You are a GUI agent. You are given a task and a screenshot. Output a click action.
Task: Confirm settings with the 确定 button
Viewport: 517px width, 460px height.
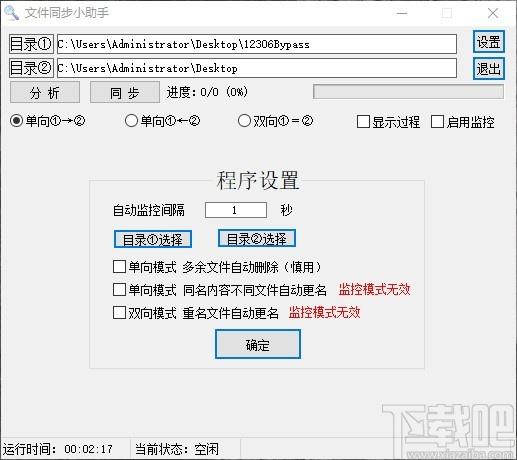point(258,344)
